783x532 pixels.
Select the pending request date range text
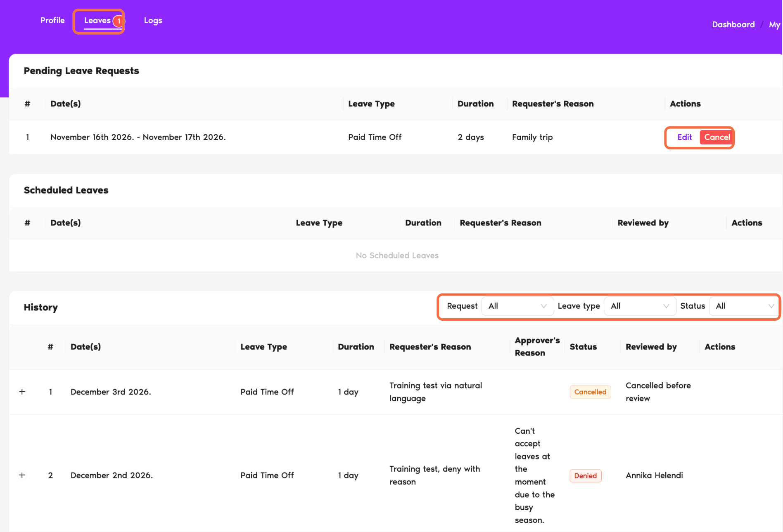[138, 137]
